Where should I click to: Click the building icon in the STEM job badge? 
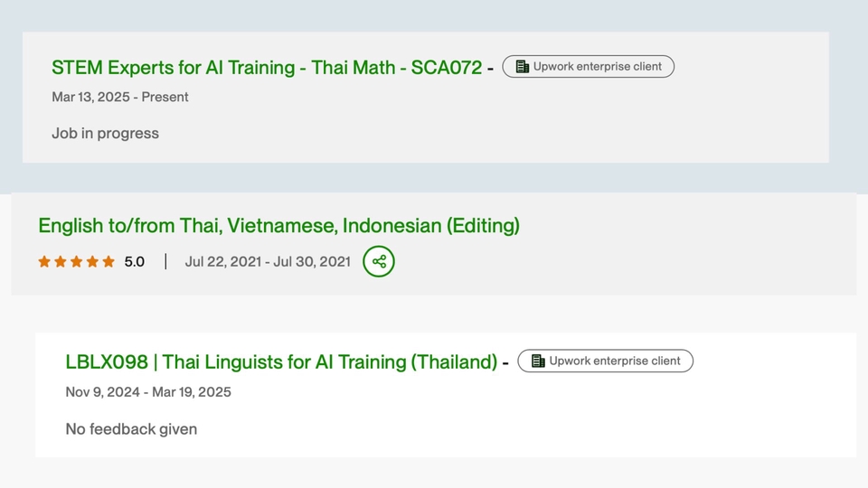(522, 67)
